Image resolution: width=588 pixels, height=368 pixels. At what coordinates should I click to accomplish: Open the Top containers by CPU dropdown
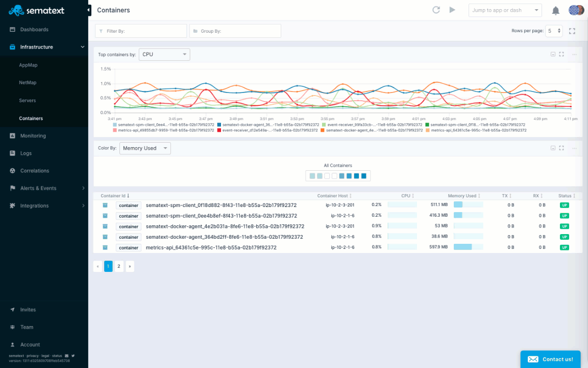(164, 55)
